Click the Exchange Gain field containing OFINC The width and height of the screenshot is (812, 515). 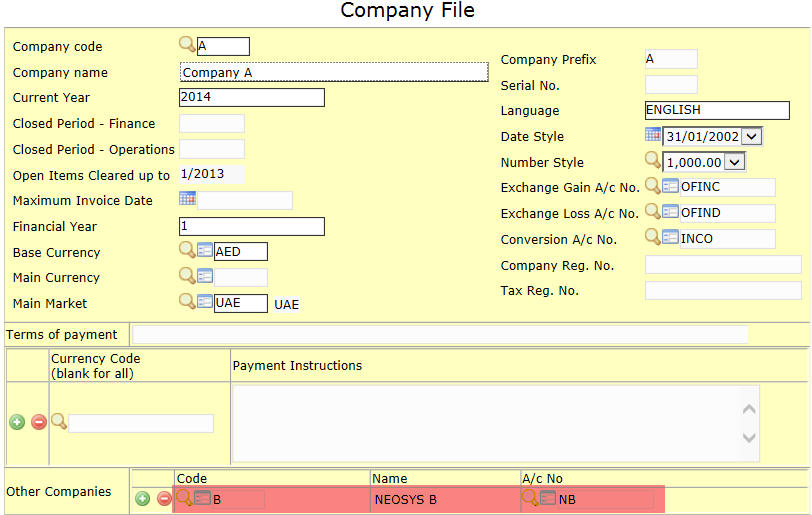click(x=728, y=187)
